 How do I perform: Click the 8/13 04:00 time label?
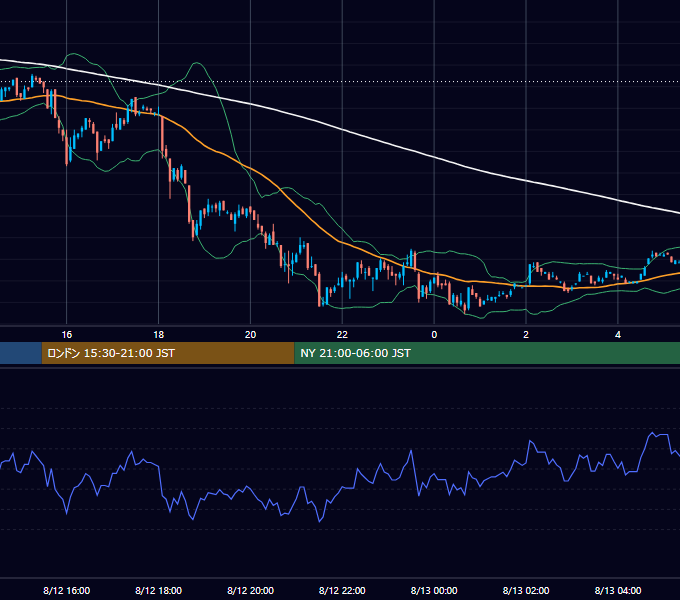(x=618, y=590)
